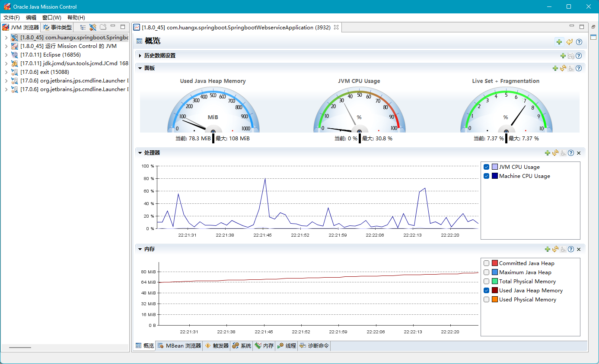
Task: Open help for the 处理器 section
Action: tap(571, 153)
